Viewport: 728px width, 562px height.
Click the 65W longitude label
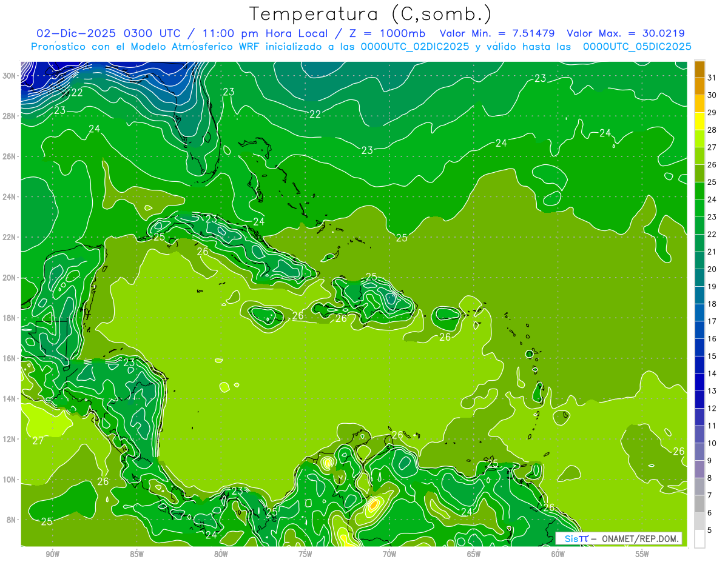click(474, 555)
